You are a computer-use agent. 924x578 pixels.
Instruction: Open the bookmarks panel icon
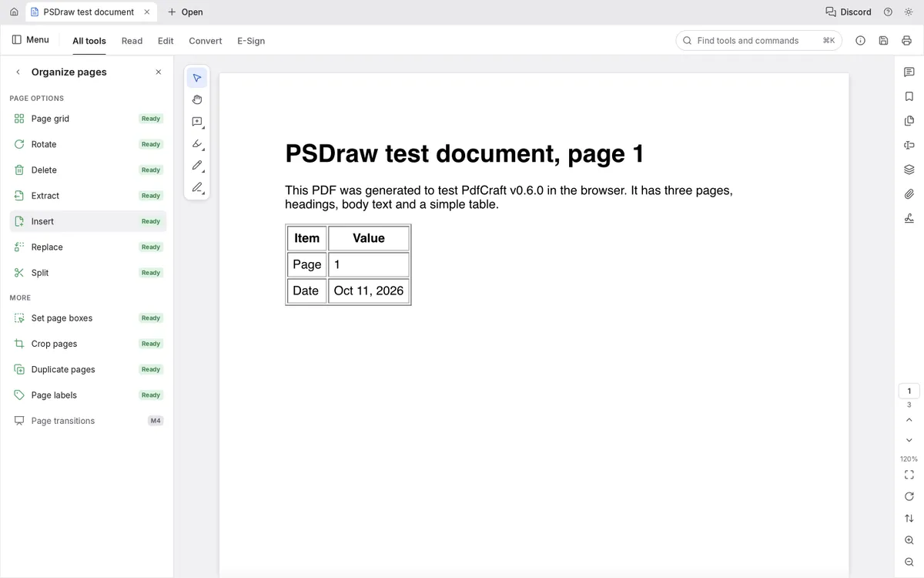click(x=909, y=96)
